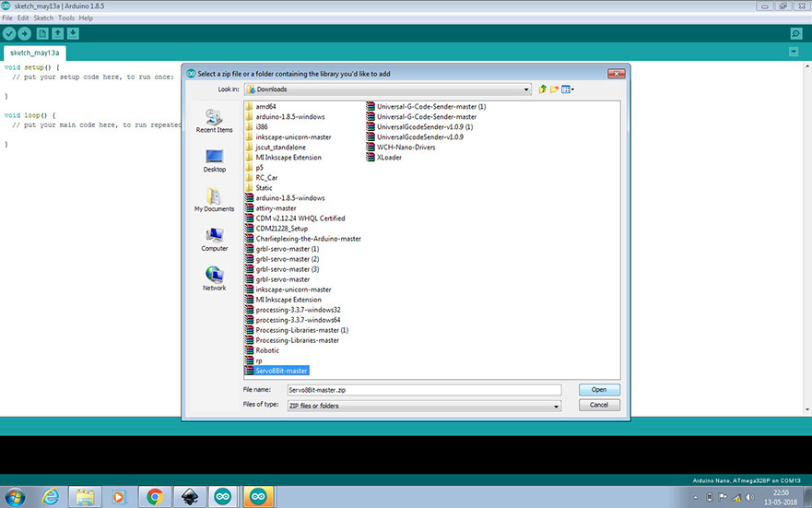Click the Open button

pyautogui.click(x=599, y=389)
